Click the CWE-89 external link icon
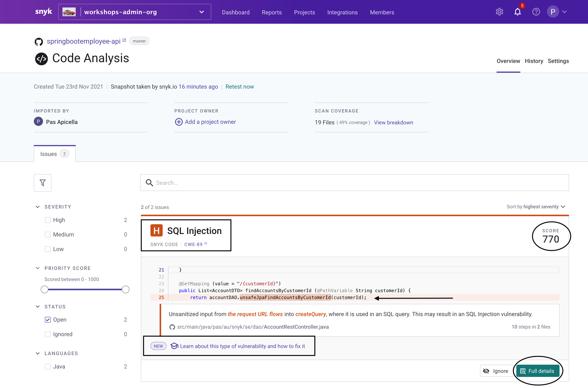588x388 pixels. [206, 244]
